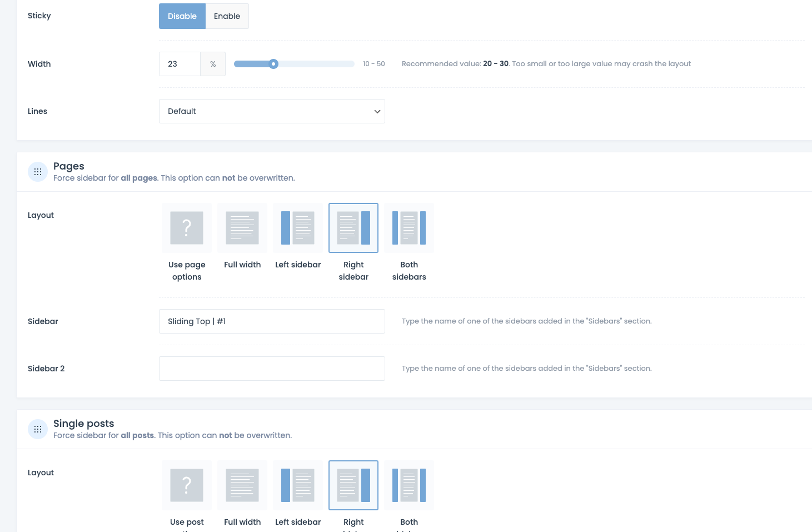This screenshot has height=532, width=812.
Task: Click the 'Force sidebar for all posts' description
Action: point(172,435)
